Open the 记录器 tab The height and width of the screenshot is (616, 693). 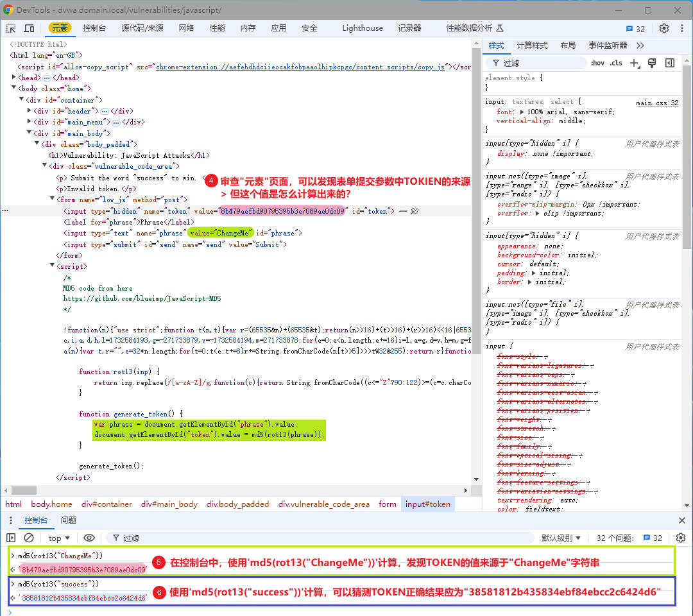click(409, 28)
